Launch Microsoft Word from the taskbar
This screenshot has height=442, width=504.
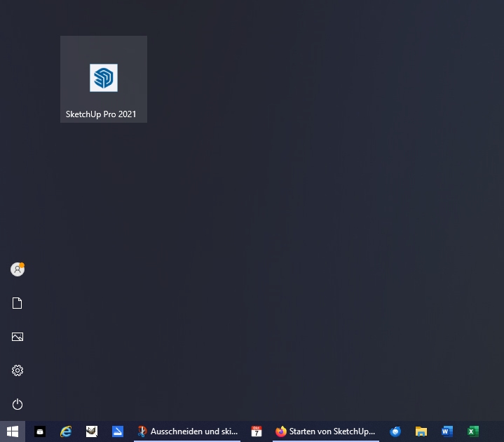[x=447, y=431]
